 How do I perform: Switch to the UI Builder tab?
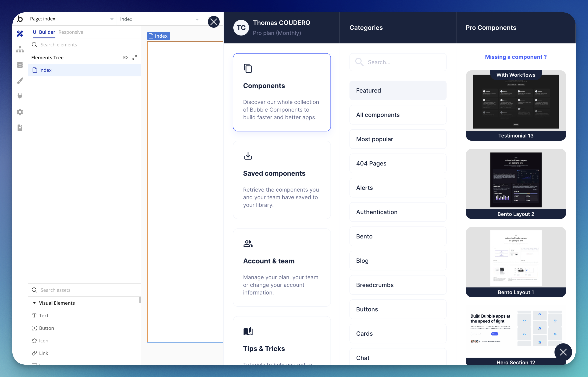pyautogui.click(x=44, y=32)
